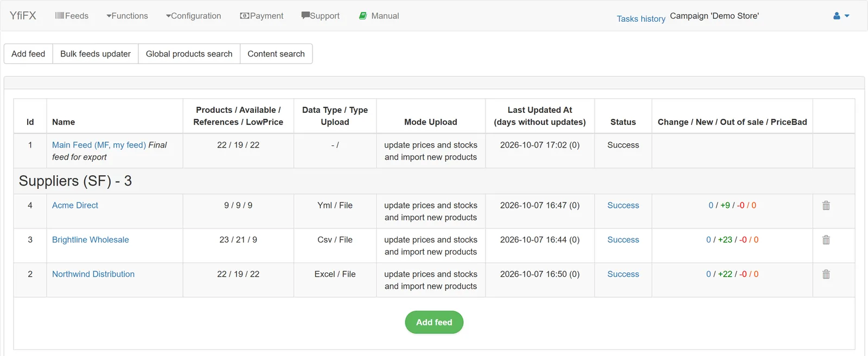Click the Success status for Acme Direct
Screen dimensions: 868x356
tap(623, 205)
